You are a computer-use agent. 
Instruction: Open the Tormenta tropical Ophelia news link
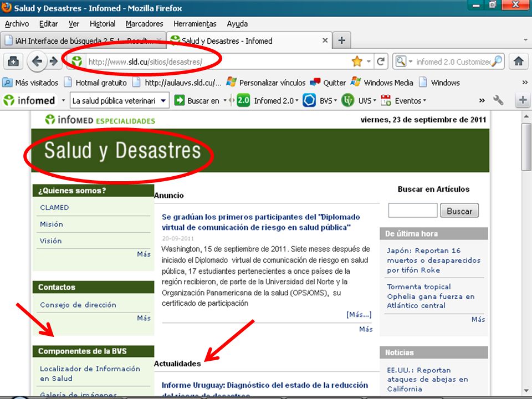(x=431, y=296)
